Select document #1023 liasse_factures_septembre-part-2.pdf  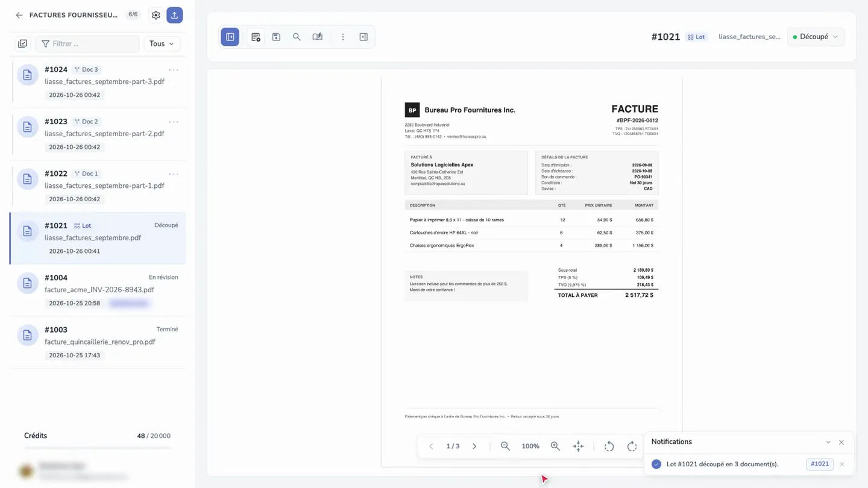pos(98,134)
